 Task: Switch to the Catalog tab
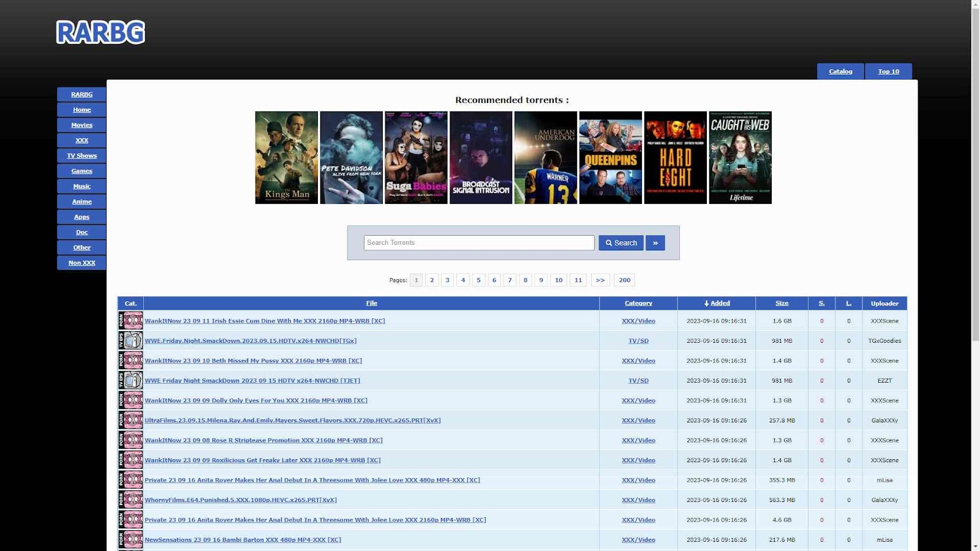coord(840,72)
